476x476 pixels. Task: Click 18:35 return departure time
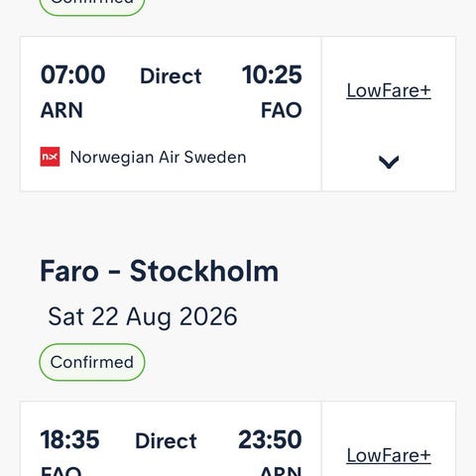tap(69, 439)
